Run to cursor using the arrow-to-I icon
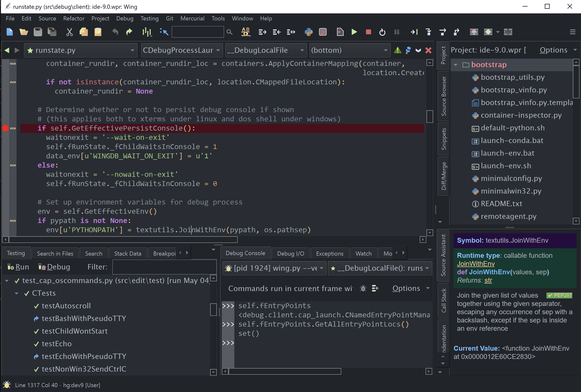This screenshot has width=581, height=392. coord(414,32)
